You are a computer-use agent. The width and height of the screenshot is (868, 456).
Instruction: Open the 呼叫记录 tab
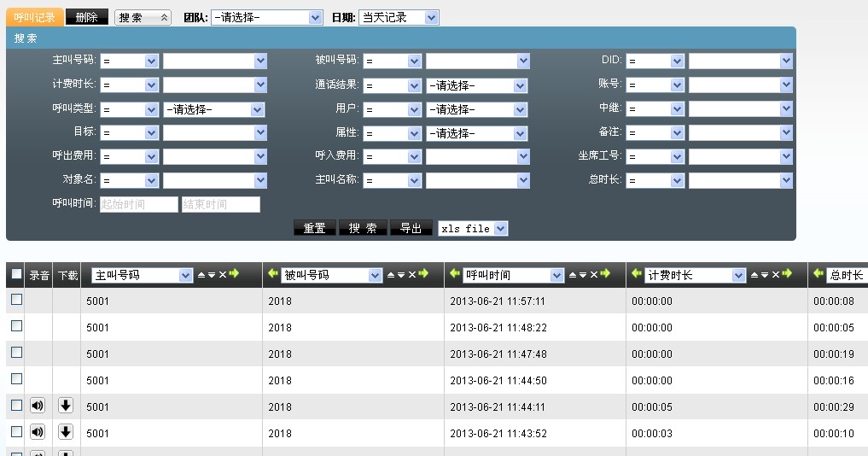click(34, 17)
